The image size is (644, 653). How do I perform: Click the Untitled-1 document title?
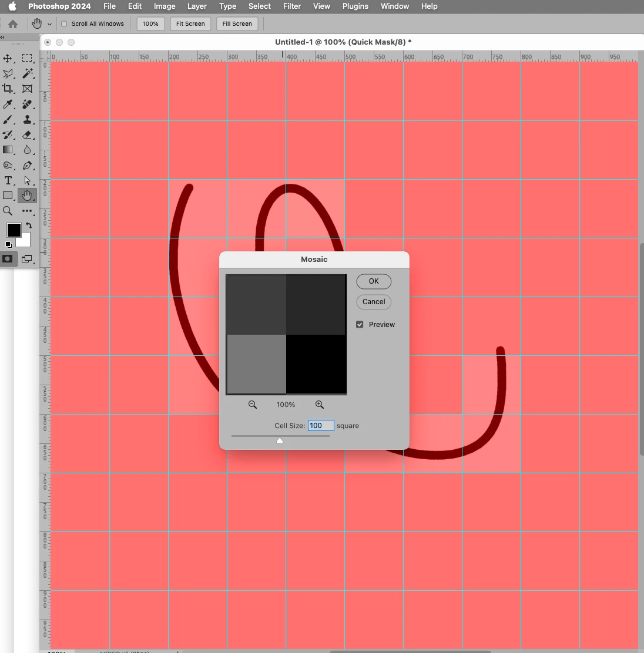click(x=343, y=42)
